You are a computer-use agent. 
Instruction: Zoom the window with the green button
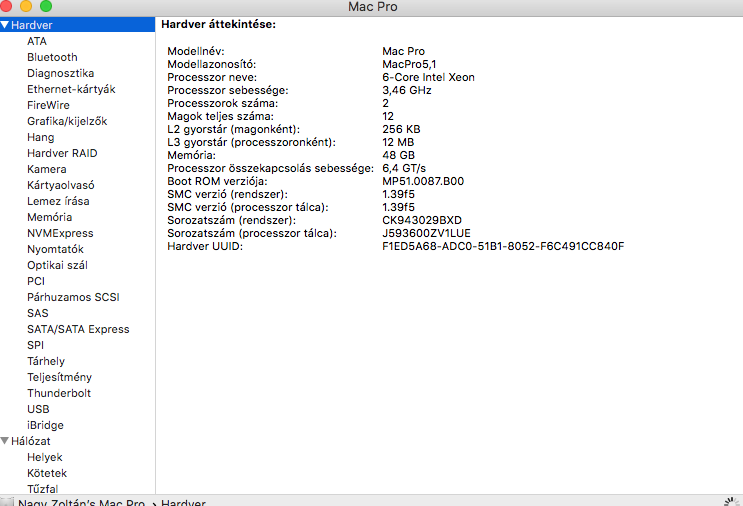click(x=46, y=6)
